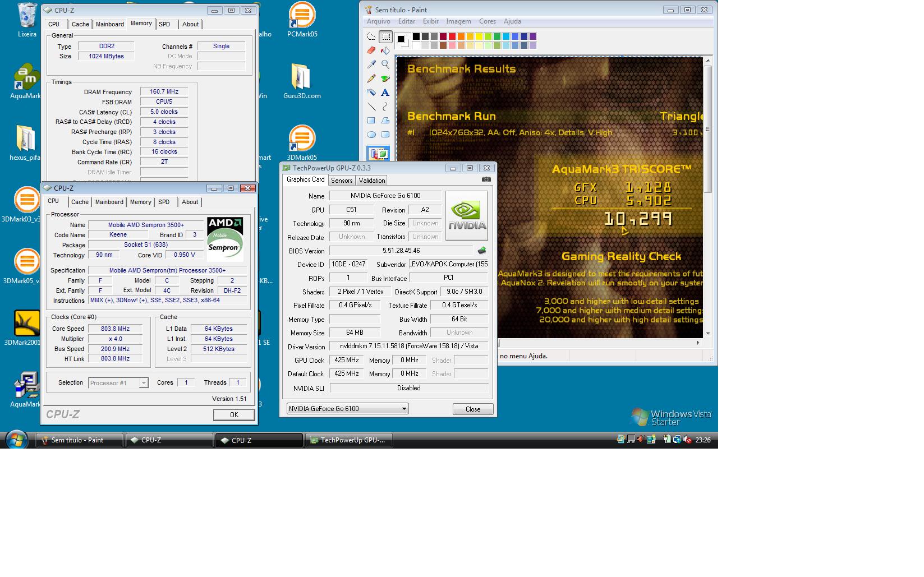The width and height of the screenshot is (924, 577).
Task: Click the 23:26 clock in the system tray
Action: [703, 440]
